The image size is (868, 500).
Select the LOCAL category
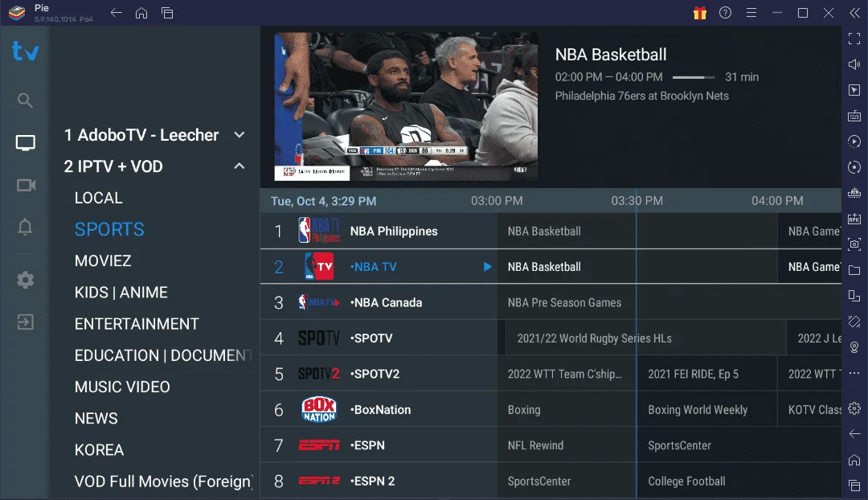coord(99,199)
